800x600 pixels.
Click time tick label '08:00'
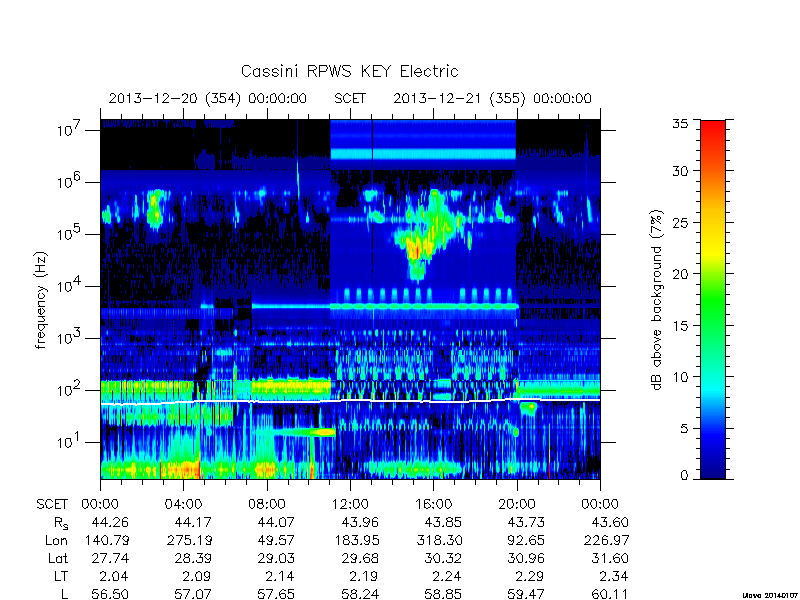pos(267,505)
